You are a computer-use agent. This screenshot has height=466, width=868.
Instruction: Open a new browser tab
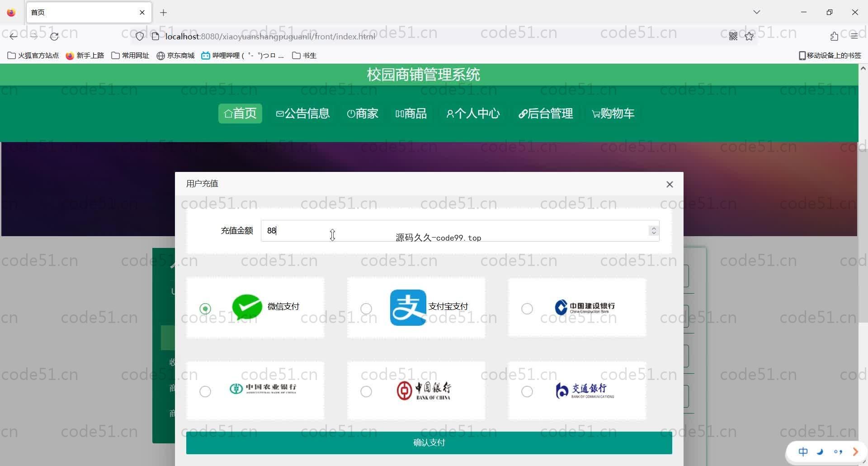(163, 13)
